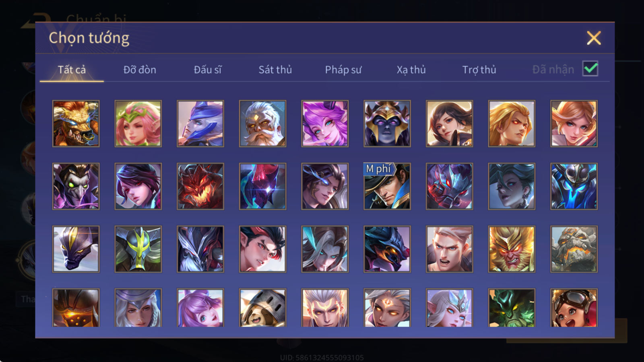Pick the stone golem hero portrait
The image size is (644, 362).
pos(574,249)
